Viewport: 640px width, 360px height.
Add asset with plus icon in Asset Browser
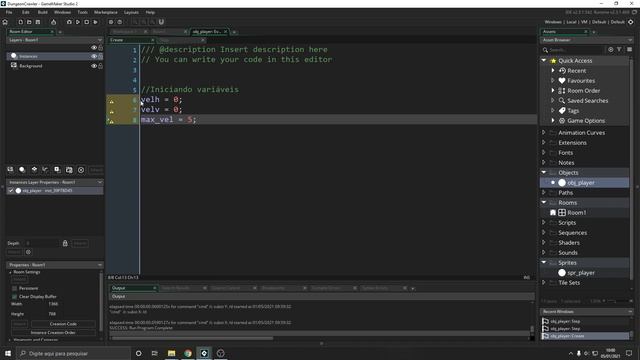pyautogui.click(x=611, y=49)
